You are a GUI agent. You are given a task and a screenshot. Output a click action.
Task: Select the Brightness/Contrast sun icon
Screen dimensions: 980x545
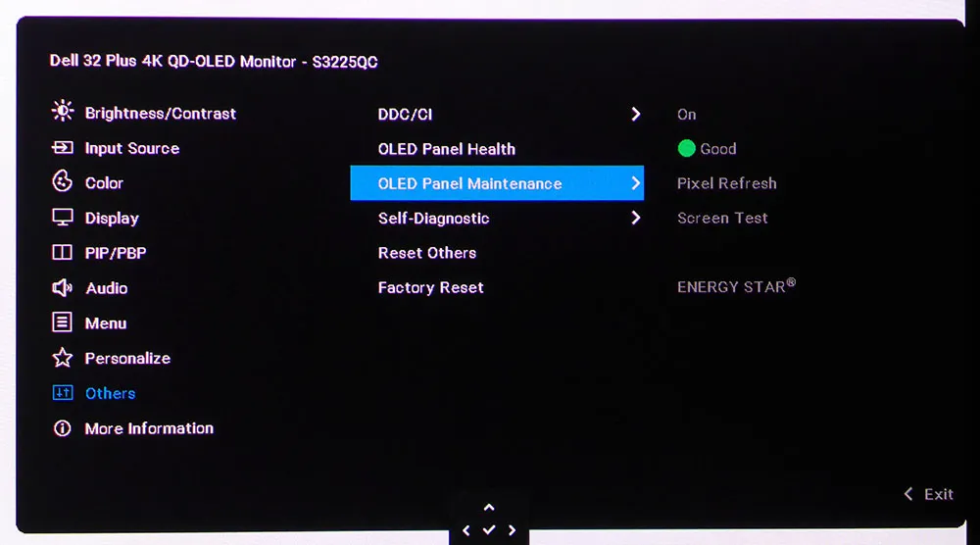pyautogui.click(x=63, y=111)
